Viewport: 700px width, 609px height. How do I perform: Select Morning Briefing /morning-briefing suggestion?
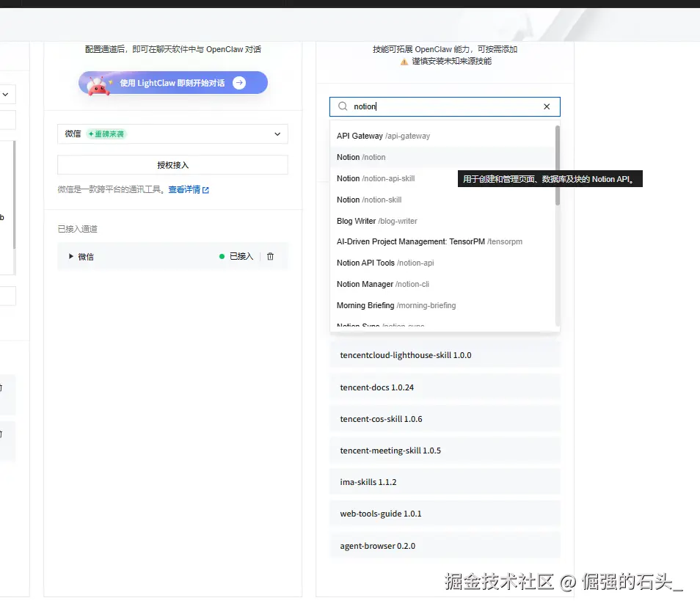click(443, 305)
